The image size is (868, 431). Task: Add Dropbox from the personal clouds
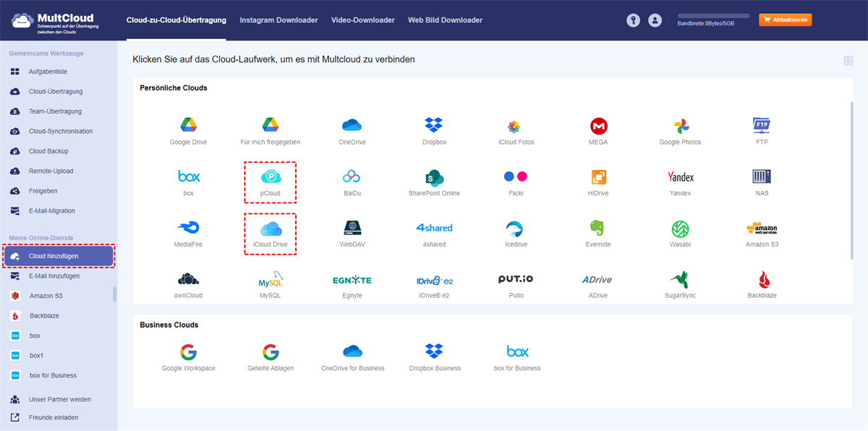(x=434, y=125)
